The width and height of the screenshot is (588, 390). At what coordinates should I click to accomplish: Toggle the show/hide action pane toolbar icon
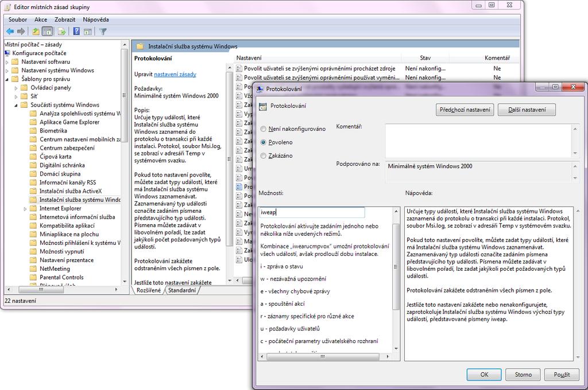(88, 32)
